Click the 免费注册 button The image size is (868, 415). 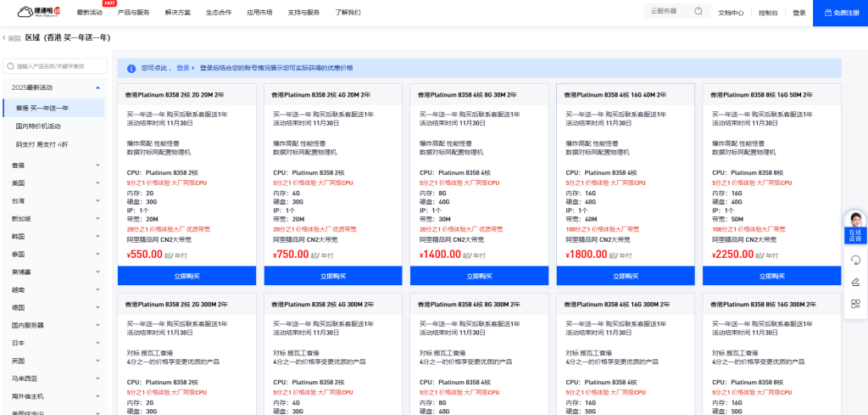[x=840, y=13]
